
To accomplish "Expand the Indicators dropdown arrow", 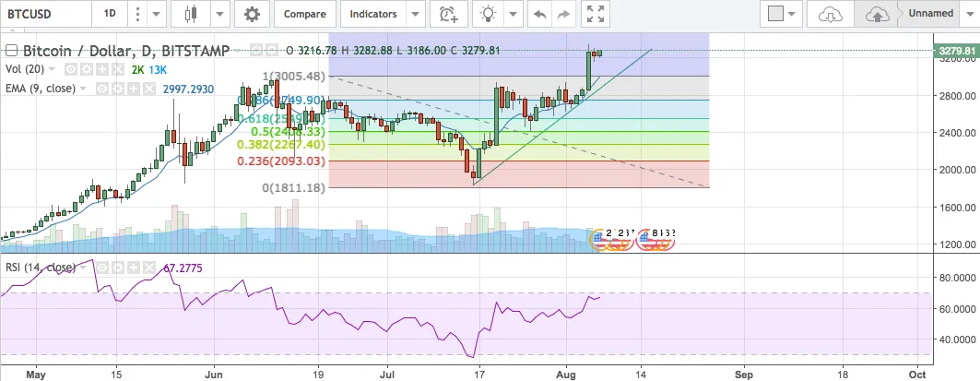I will tap(414, 14).
